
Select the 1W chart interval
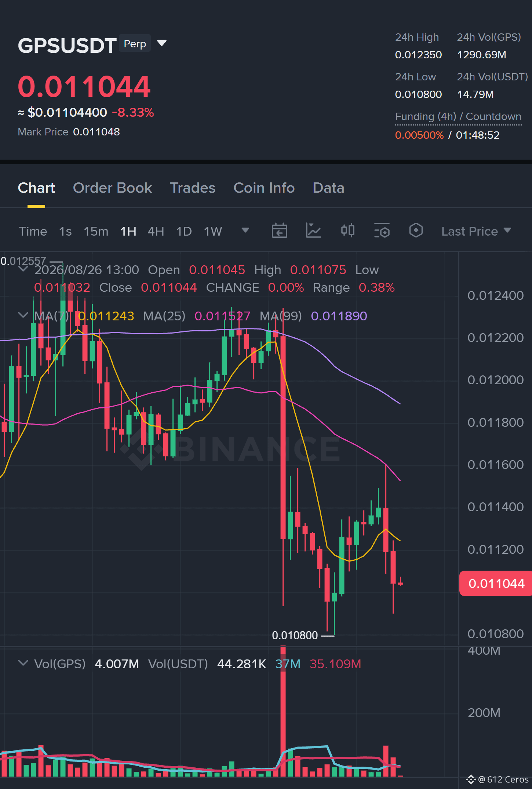click(x=213, y=231)
